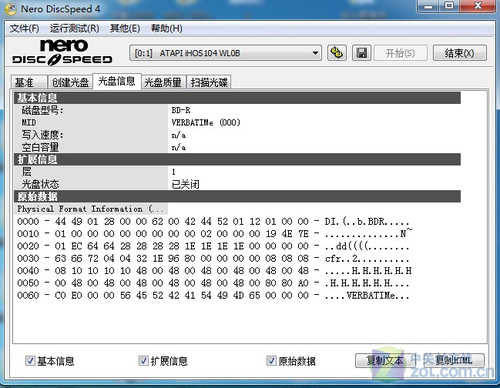Viewport: 500px width, 388px height.
Task: Click the save floppy disk icon
Action: [362, 53]
